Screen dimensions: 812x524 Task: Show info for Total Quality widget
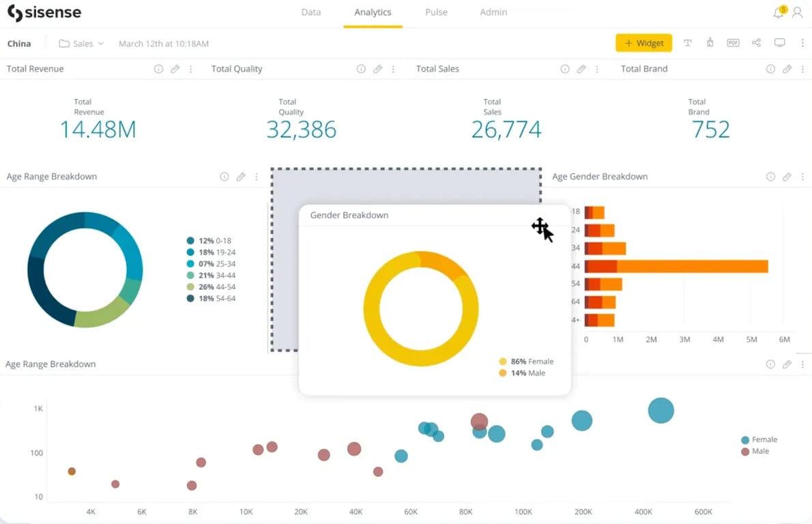click(x=361, y=69)
